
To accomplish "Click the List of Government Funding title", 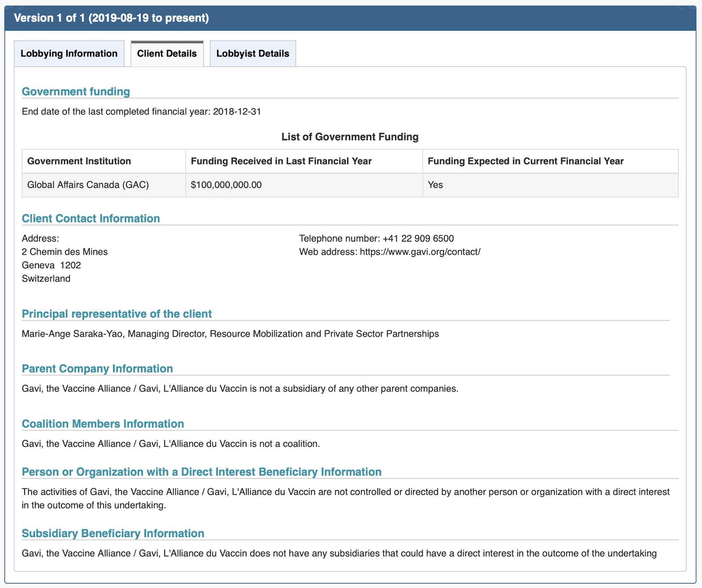I will tap(350, 137).
